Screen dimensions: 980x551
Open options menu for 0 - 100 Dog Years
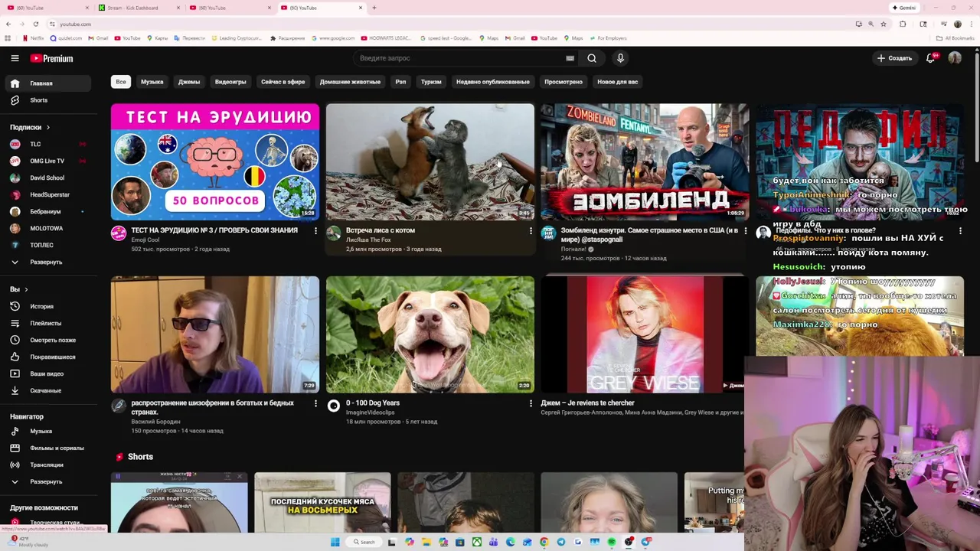531,403
